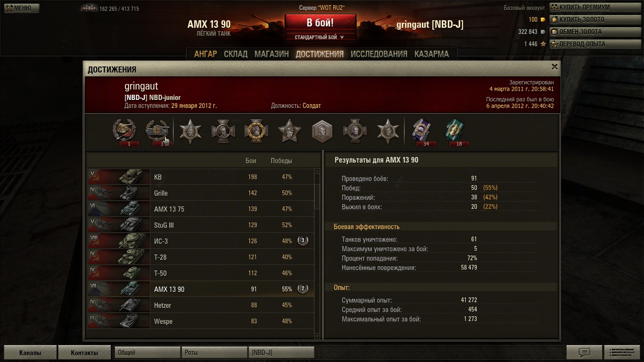This screenshot has width=644, height=362.
Task: Click the teal ribbon medal showing 18
Action: [454, 132]
